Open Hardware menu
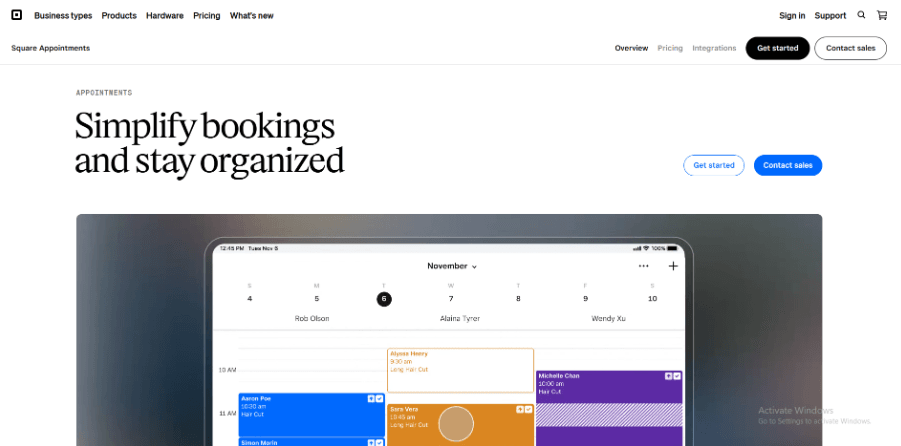This screenshot has height=446, width=901. click(x=165, y=16)
